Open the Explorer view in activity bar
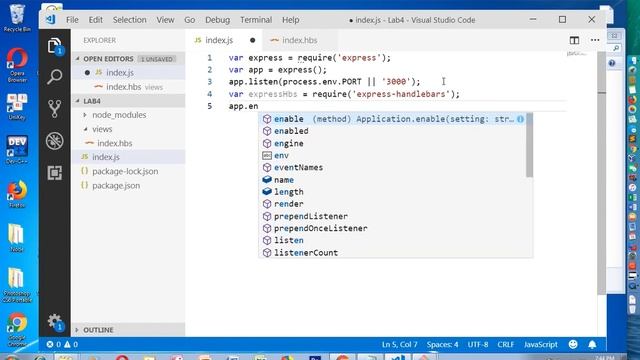 pyautogui.click(x=54, y=45)
